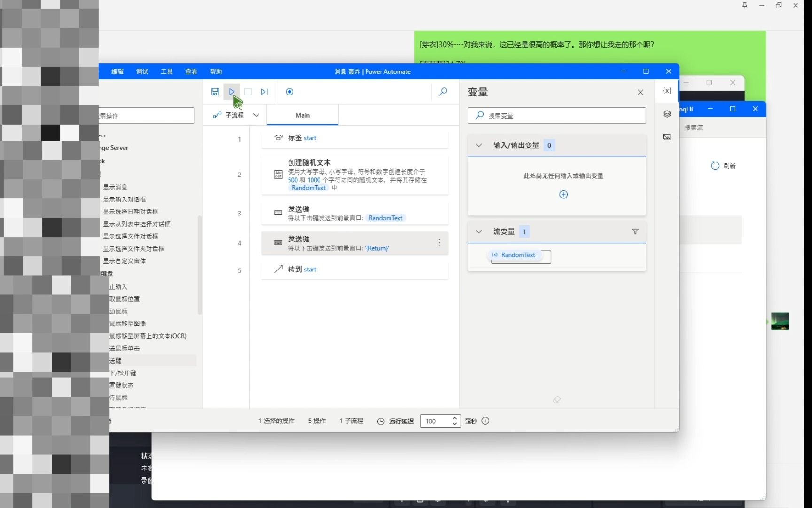Collapse the 输入/输出变量 section
The image size is (812, 508).
479,145
